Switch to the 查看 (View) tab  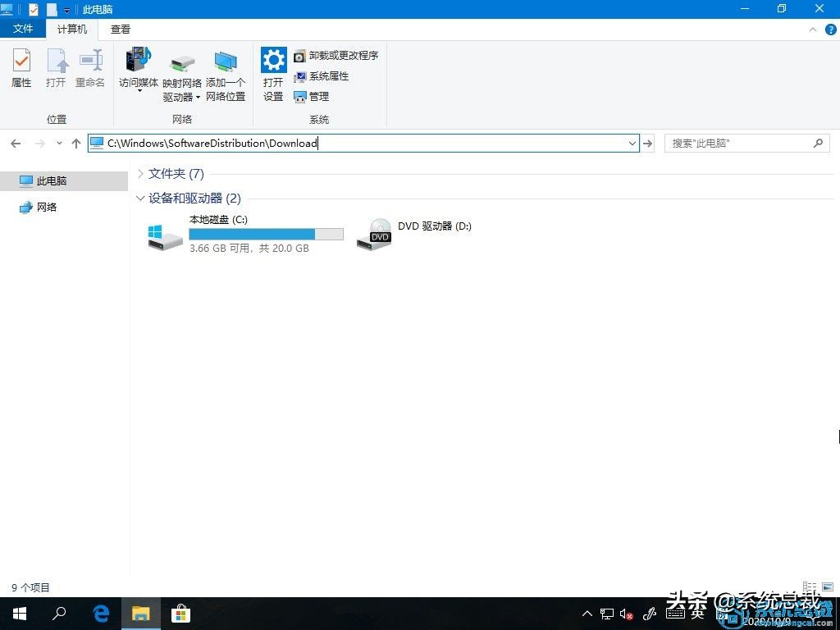(120, 29)
